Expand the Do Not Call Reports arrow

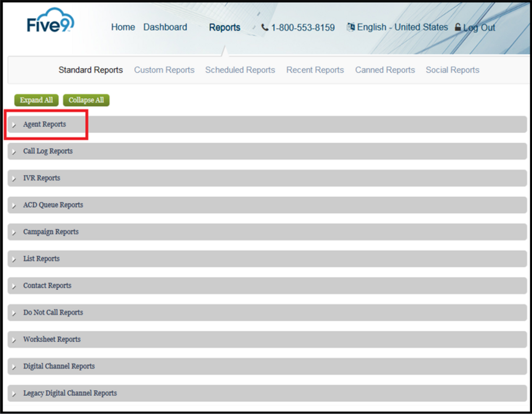click(14, 313)
